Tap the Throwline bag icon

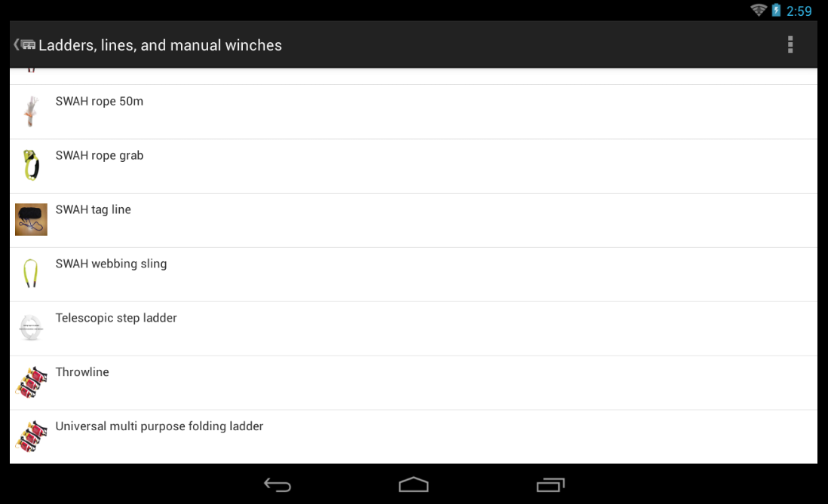(31, 382)
